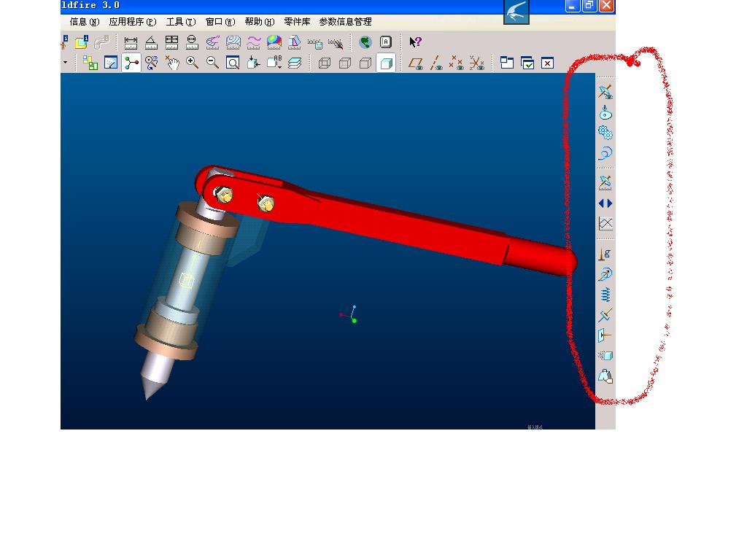
Task: Click the zoom out magnifier
Action: tap(212, 63)
